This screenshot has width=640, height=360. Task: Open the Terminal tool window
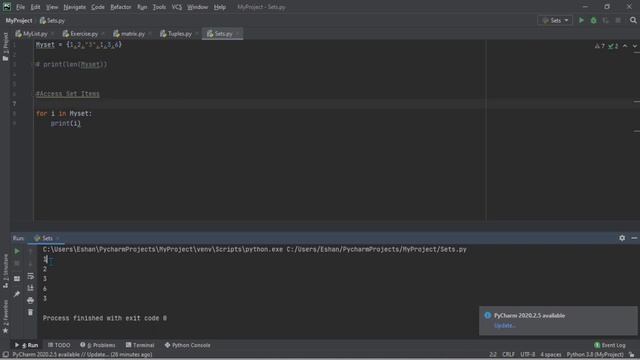[140, 345]
